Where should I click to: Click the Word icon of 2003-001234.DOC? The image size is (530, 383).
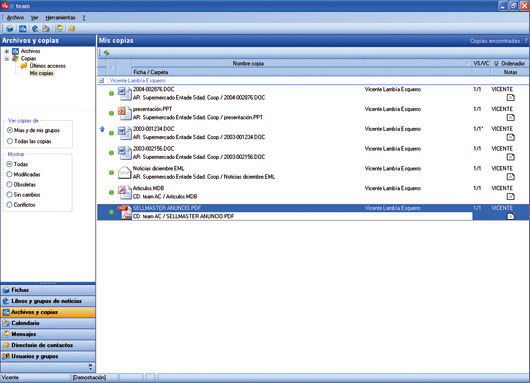(x=124, y=133)
